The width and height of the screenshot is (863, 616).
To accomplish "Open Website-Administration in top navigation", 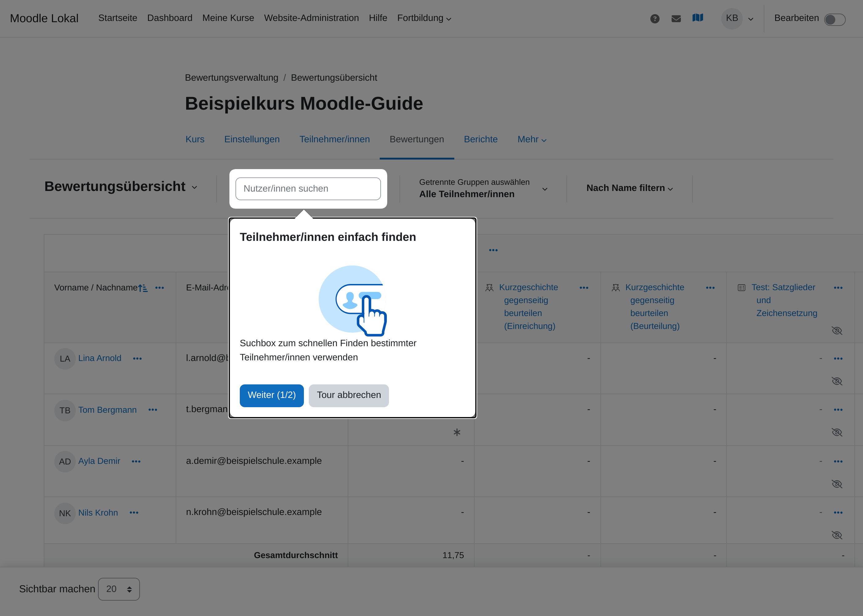I will [x=311, y=18].
